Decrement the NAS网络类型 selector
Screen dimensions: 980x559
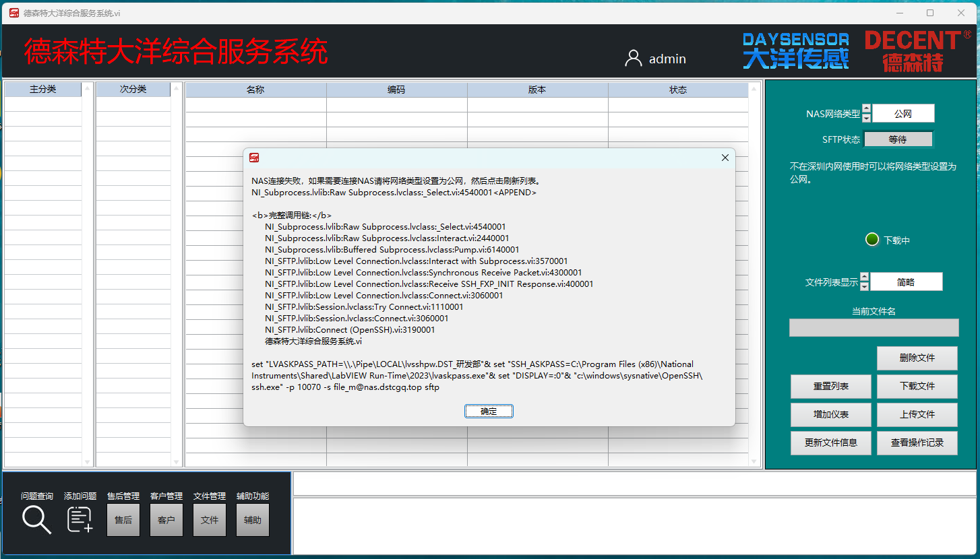pyautogui.click(x=867, y=118)
